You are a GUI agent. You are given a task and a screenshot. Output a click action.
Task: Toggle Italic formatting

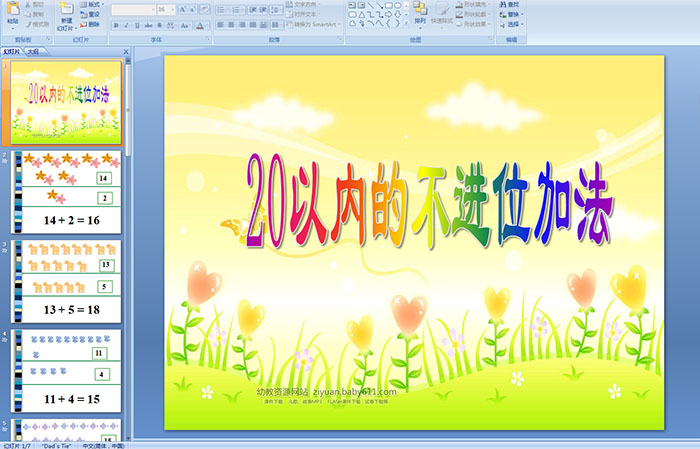pos(126,25)
